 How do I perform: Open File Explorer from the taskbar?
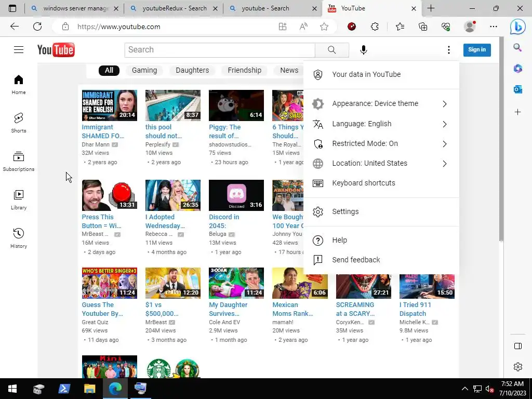(x=89, y=389)
